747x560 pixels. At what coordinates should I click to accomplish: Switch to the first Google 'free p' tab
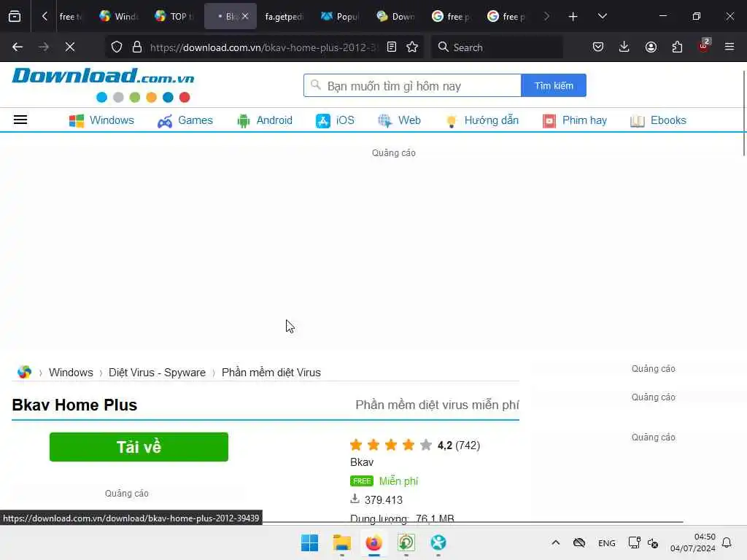click(451, 17)
